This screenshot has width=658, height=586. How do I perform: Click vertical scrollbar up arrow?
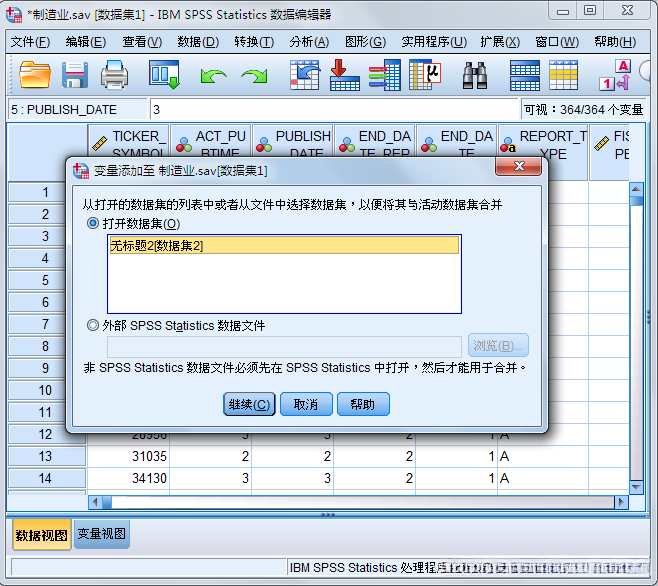pyautogui.click(x=636, y=189)
